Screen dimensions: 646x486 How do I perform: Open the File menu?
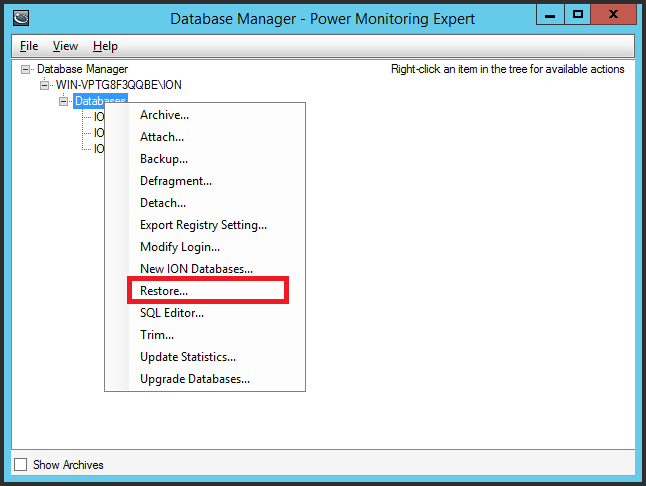pyautogui.click(x=29, y=46)
